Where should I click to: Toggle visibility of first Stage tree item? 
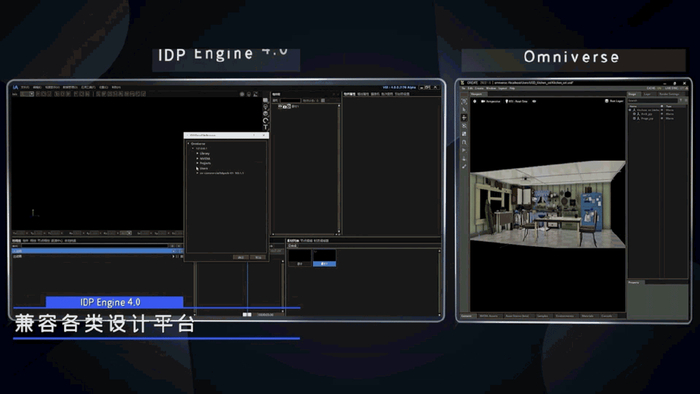662,110
